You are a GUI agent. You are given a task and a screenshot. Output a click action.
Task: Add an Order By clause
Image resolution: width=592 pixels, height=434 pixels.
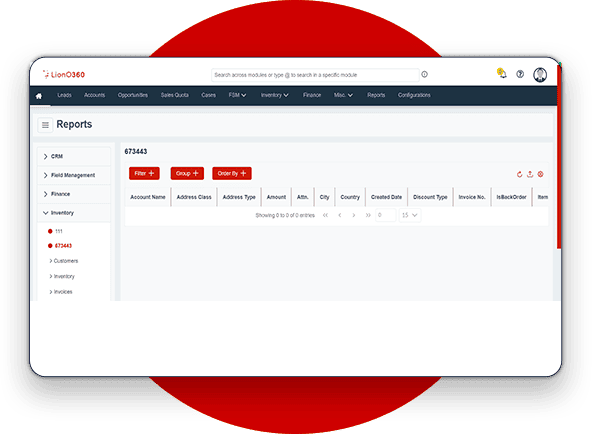pos(232,173)
